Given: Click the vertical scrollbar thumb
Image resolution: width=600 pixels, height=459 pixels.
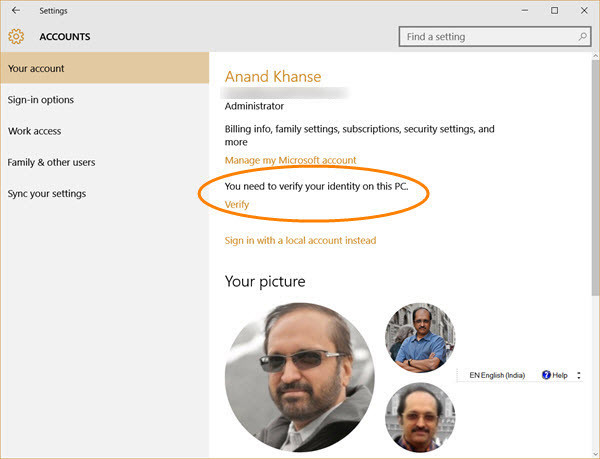Looking at the screenshot, I should coord(595,178).
